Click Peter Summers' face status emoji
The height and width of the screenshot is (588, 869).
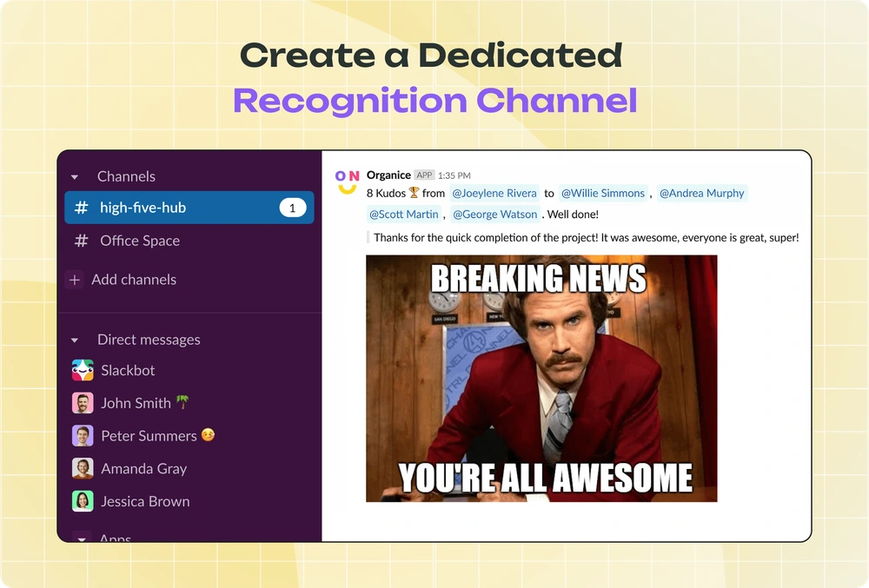[x=208, y=435]
